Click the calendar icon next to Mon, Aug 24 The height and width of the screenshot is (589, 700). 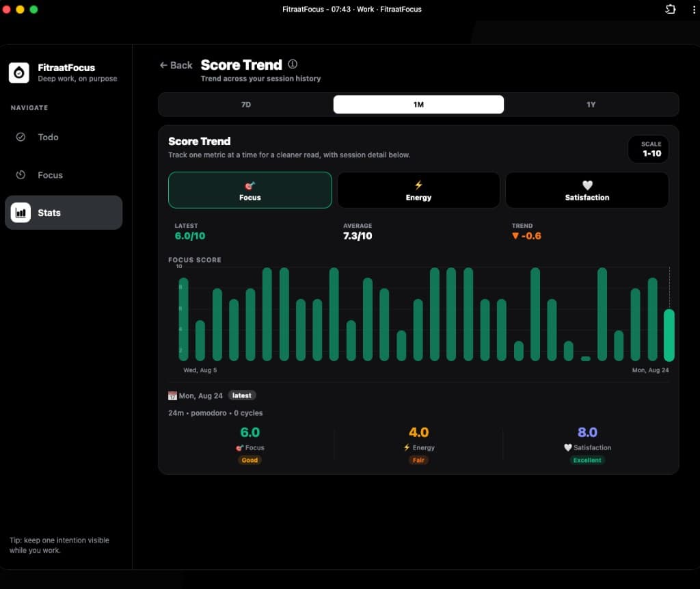click(x=172, y=396)
